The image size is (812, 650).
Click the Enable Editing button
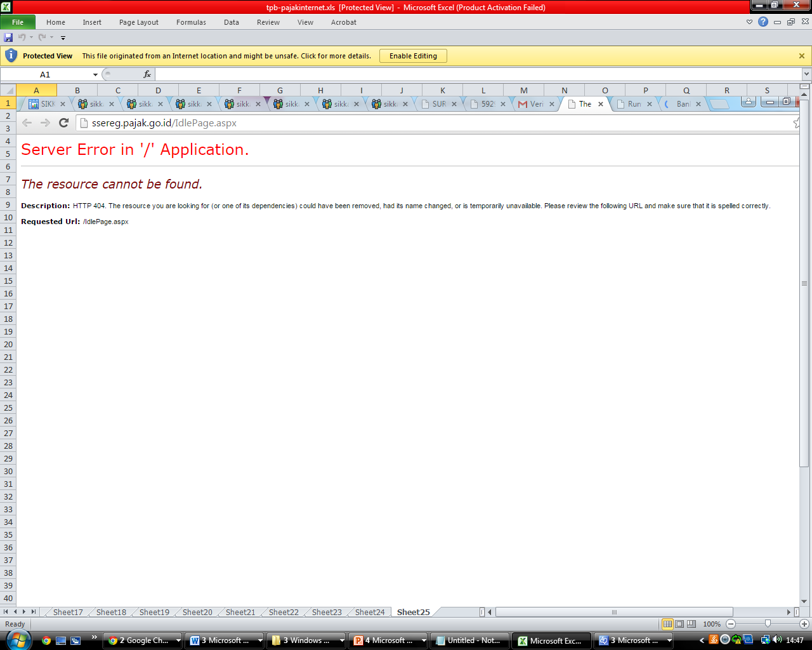[x=413, y=56]
